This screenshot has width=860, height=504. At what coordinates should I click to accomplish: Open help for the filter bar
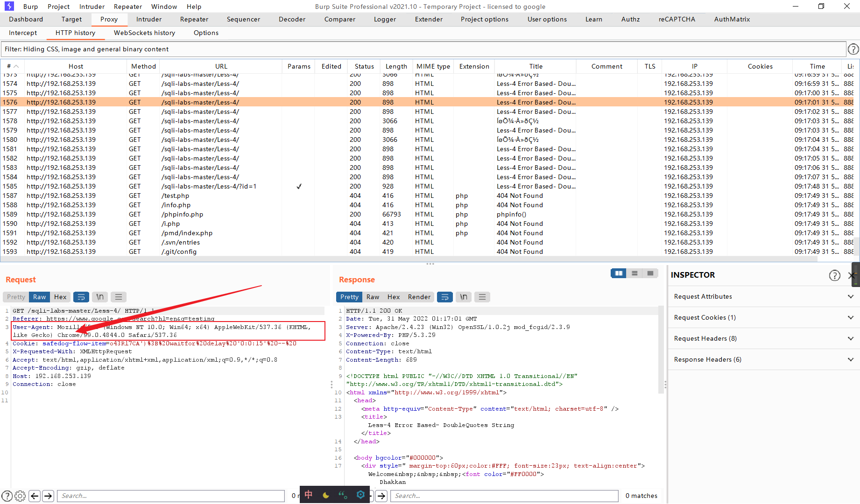pyautogui.click(x=853, y=49)
